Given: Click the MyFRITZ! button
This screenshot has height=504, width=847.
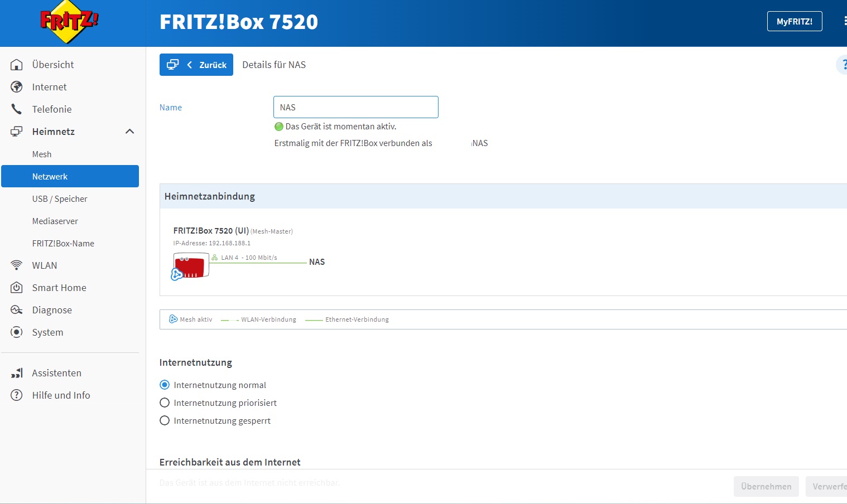Looking at the screenshot, I should [x=795, y=21].
